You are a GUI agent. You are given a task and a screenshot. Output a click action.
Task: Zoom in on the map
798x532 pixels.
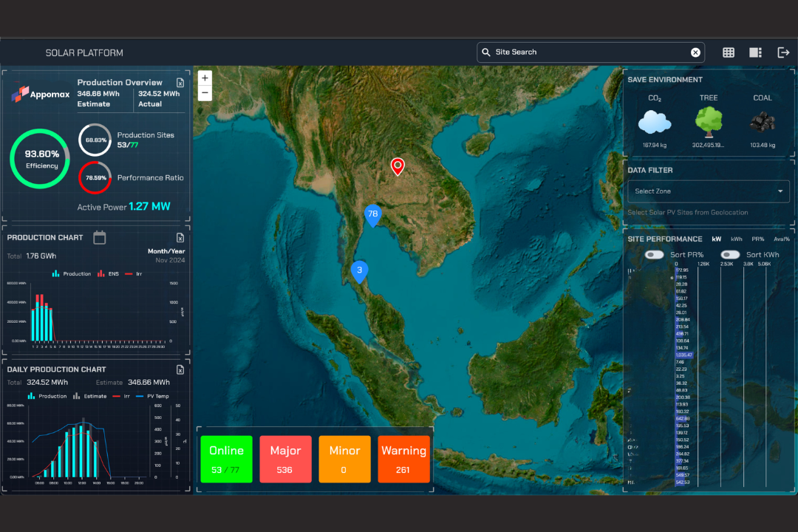coord(205,78)
